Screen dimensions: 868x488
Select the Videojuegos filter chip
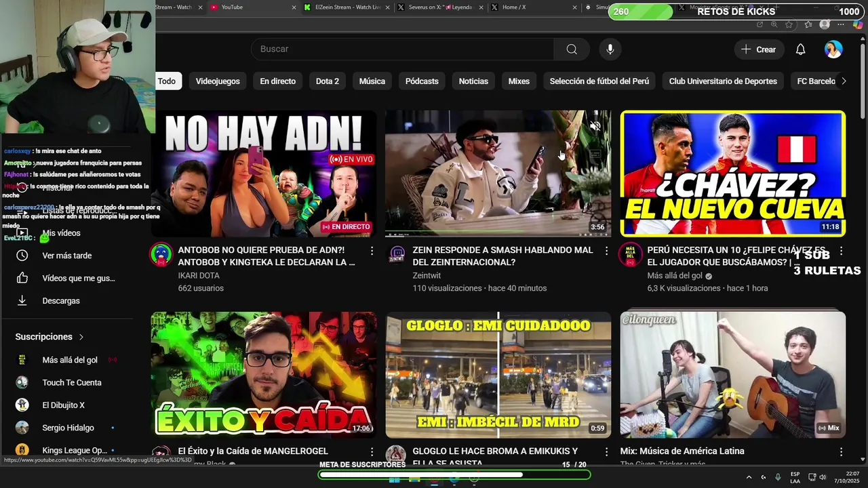[x=218, y=81]
